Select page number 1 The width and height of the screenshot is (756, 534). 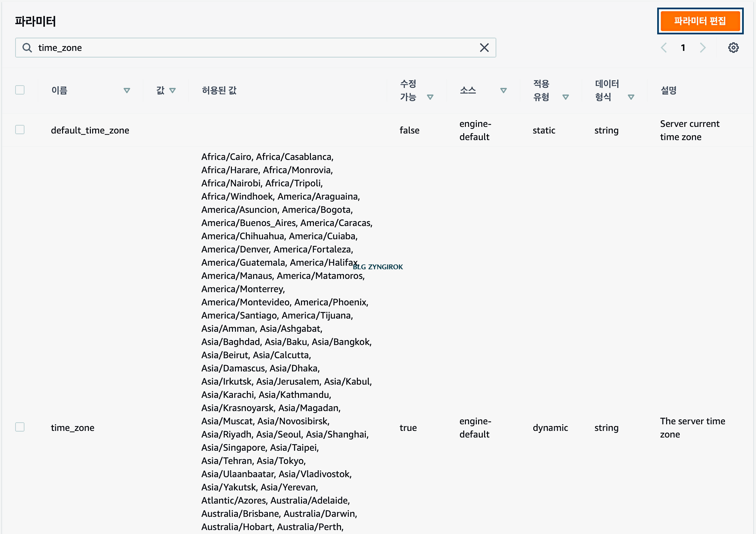683,48
